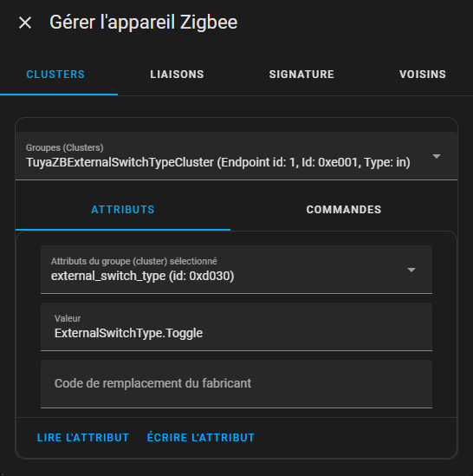The width and height of the screenshot is (473, 476).
Task: Expand the Groupes (Clusters) dropdown arrow
Action: click(437, 156)
